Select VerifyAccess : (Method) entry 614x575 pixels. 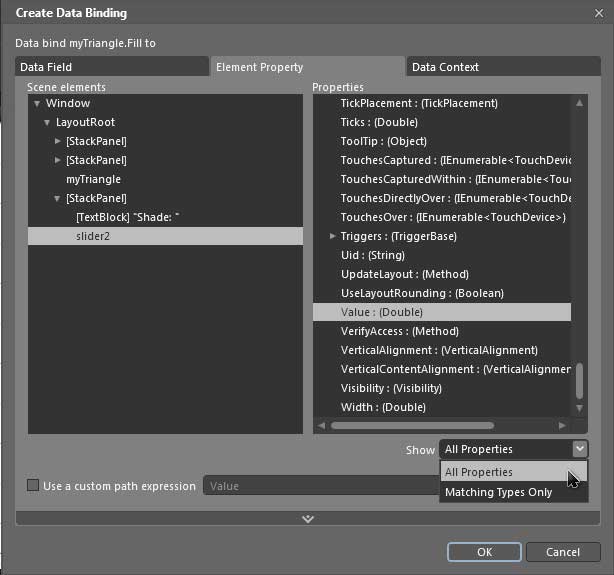point(442,331)
